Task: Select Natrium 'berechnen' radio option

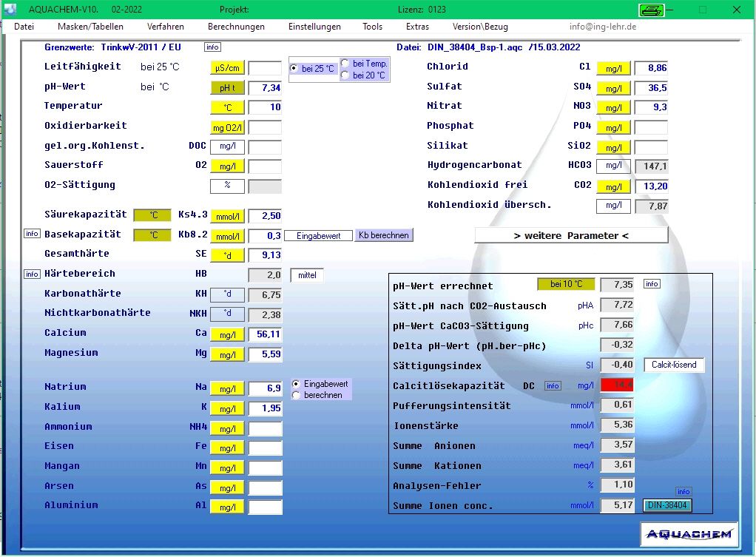Action: click(x=317, y=395)
